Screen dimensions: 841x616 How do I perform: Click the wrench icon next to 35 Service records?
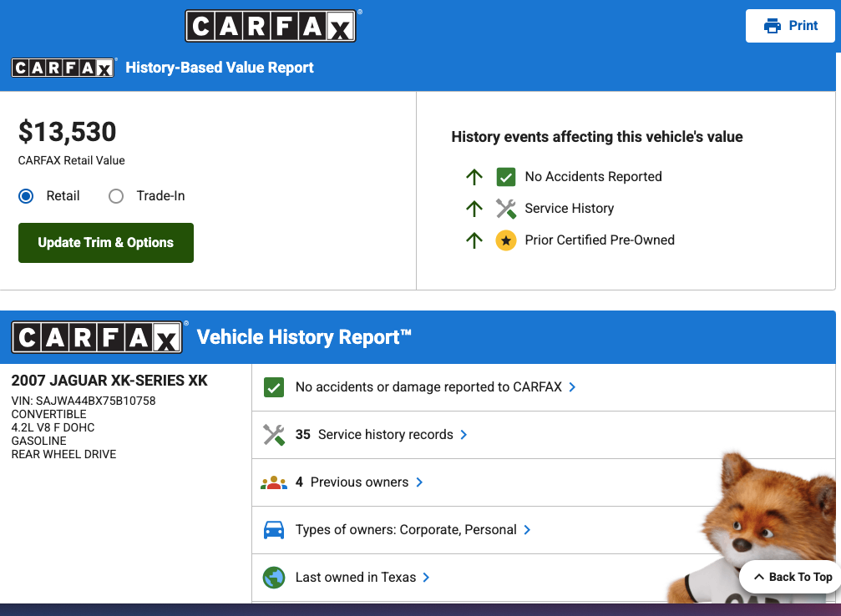click(x=274, y=435)
